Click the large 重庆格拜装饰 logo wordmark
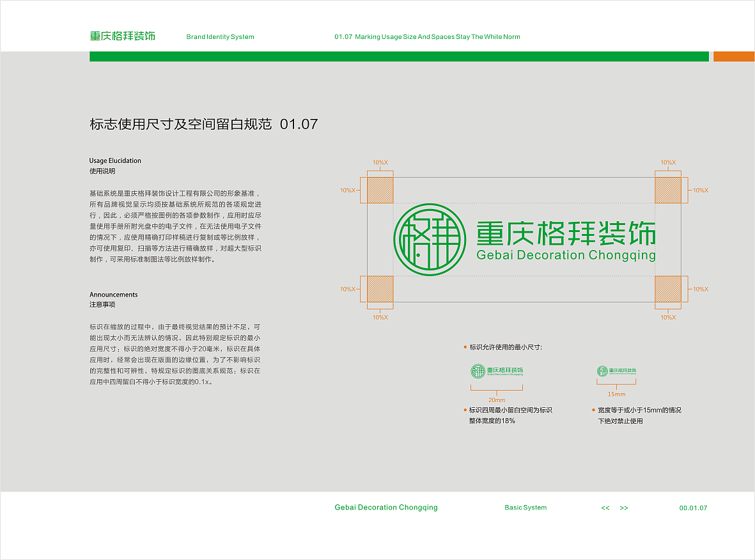Screen dimensions: 755x560 [x=566, y=233]
